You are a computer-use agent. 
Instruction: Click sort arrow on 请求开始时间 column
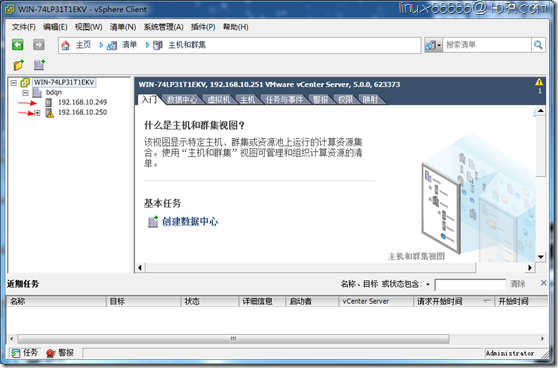click(487, 301)
